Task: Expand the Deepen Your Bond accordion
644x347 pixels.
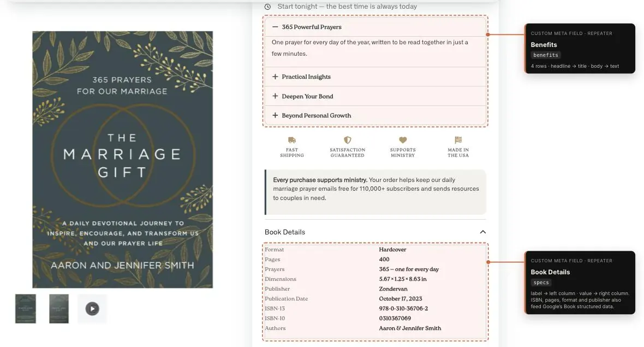Action: pos(375,96)
